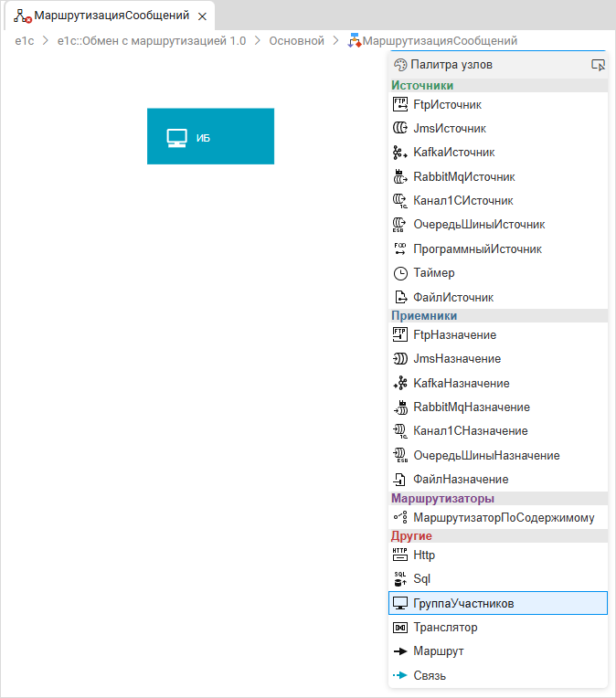Open the Основной breadcrumb link
This screenshot has width=616, height=698.
click(x=296, y=40)
